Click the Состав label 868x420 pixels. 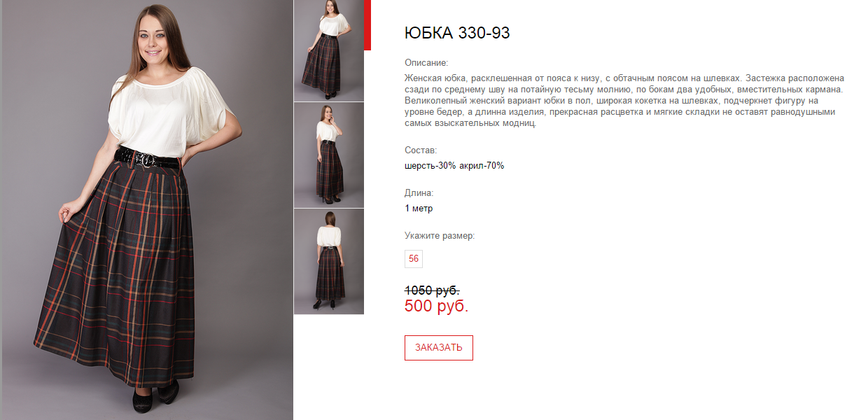click(421, 150)
